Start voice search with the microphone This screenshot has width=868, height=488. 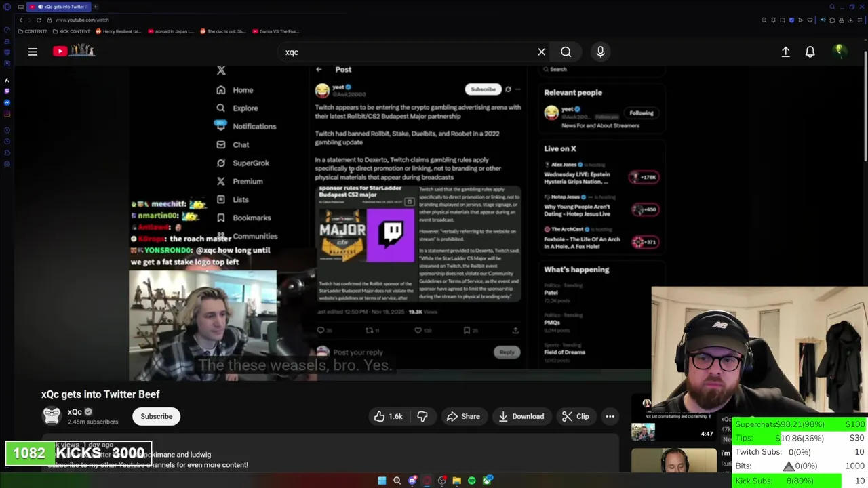[600, 52]
